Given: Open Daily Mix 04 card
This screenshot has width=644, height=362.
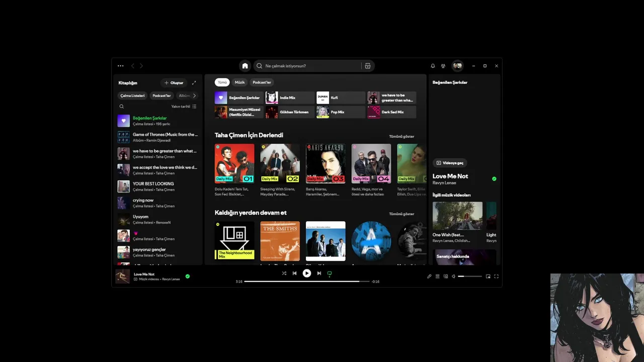Looking at the screenshot, I should click(x=371, y=170).
